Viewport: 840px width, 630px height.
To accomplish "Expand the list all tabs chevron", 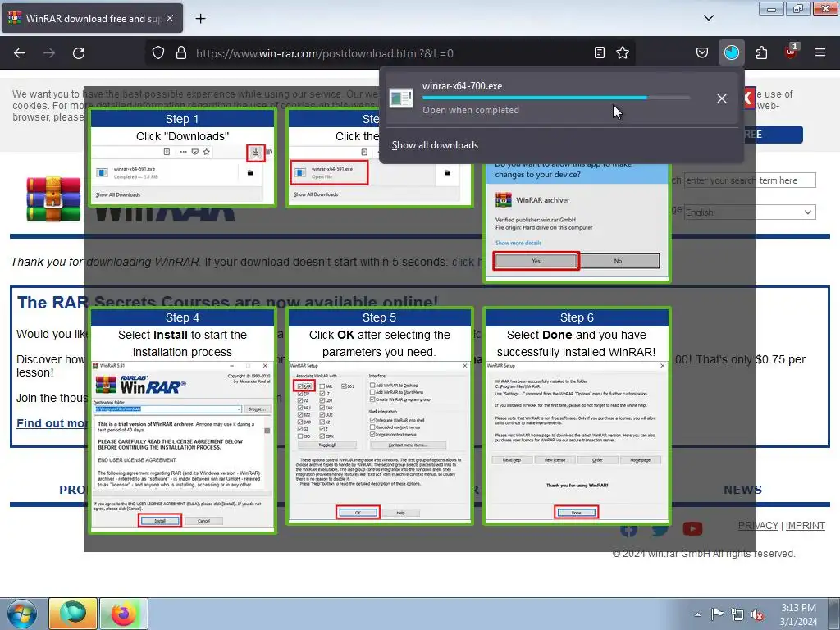I will click(x=709, y=18).
